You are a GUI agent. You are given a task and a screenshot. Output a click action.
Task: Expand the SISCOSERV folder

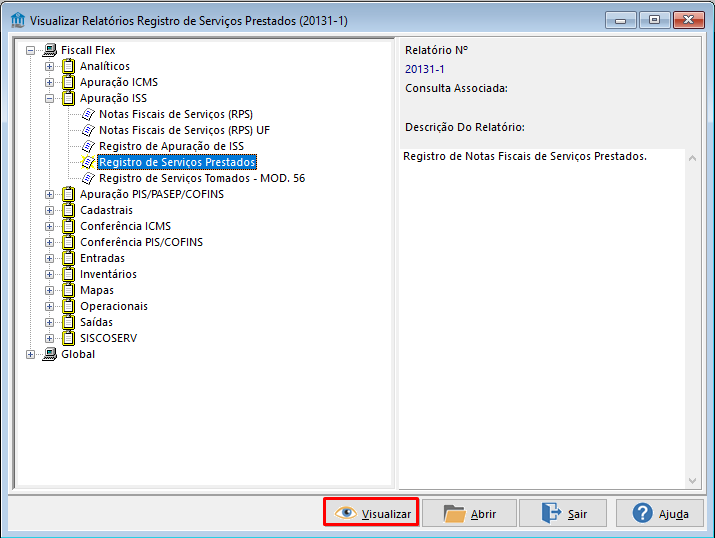point(50,338)
